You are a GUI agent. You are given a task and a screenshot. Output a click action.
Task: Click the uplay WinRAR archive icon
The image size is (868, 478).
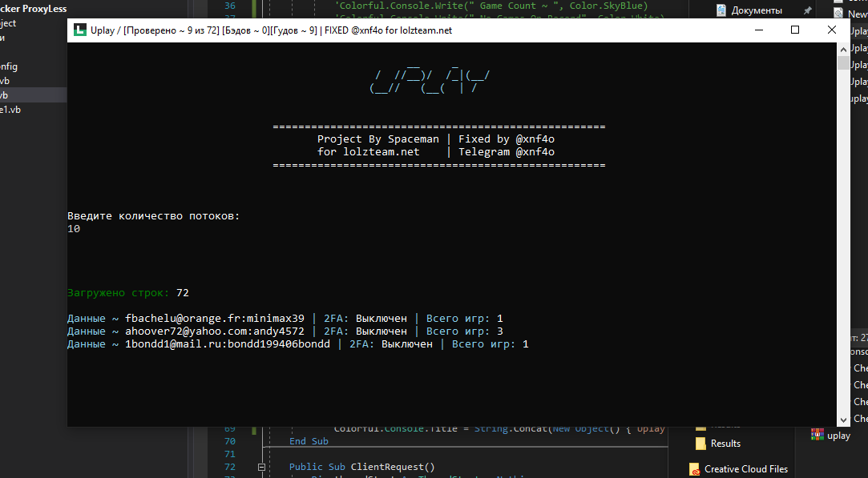pyautogui.click(x=817, y=436)
